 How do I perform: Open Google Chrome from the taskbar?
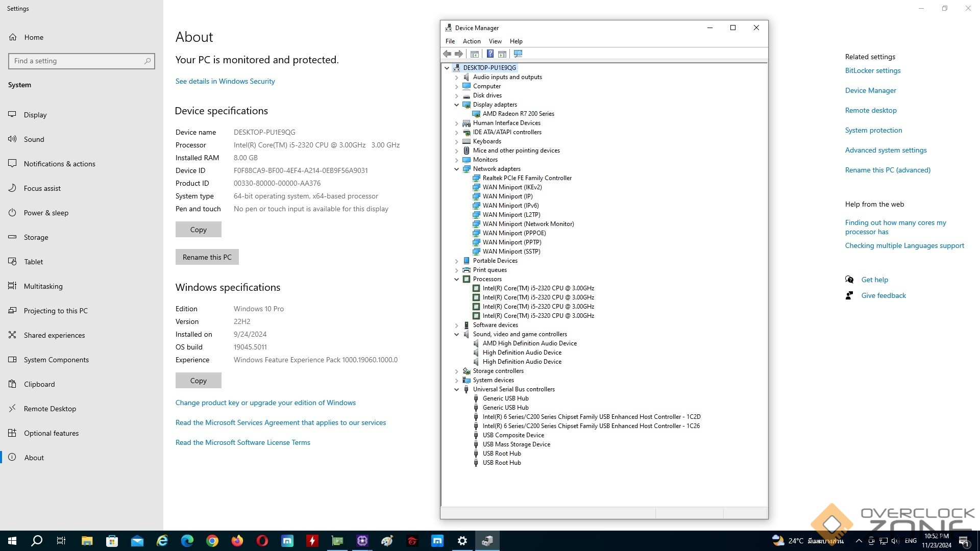pyautogui.click(x=212, y=541)
